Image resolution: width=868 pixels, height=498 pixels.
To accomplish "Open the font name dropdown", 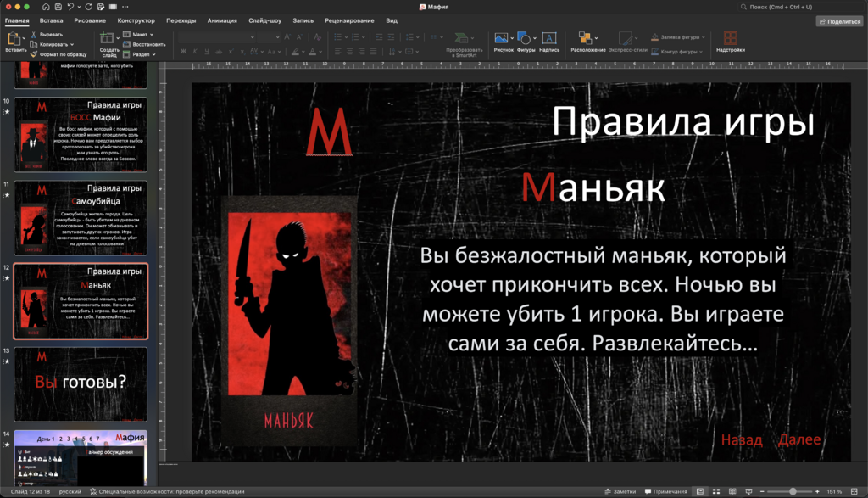I will (x=253, y=37).
